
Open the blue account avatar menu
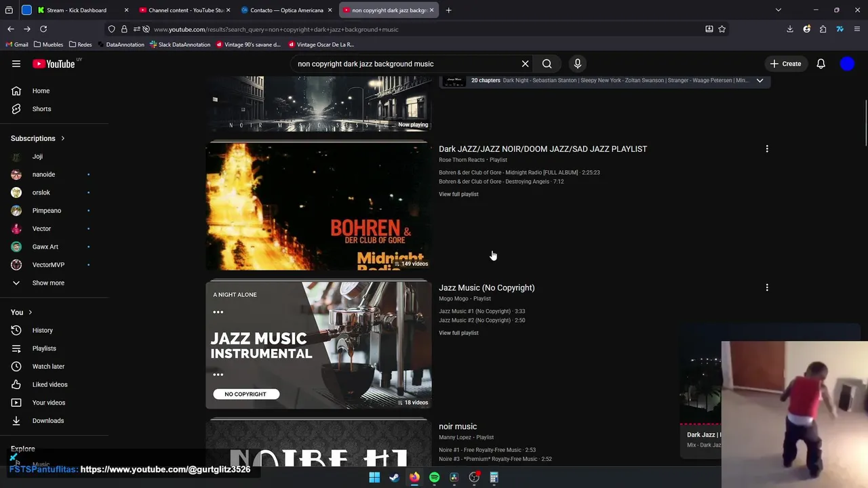tap(847, 64)
